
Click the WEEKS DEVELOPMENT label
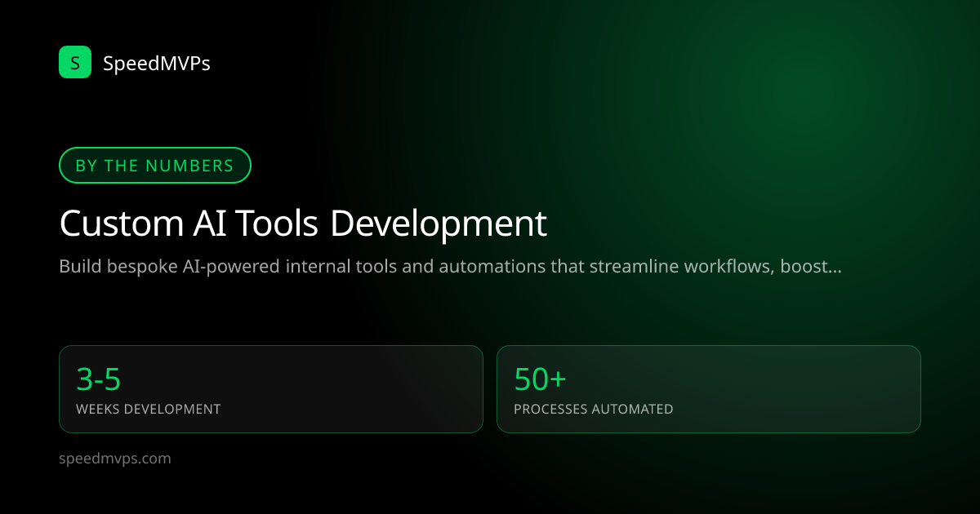[149, 409]
